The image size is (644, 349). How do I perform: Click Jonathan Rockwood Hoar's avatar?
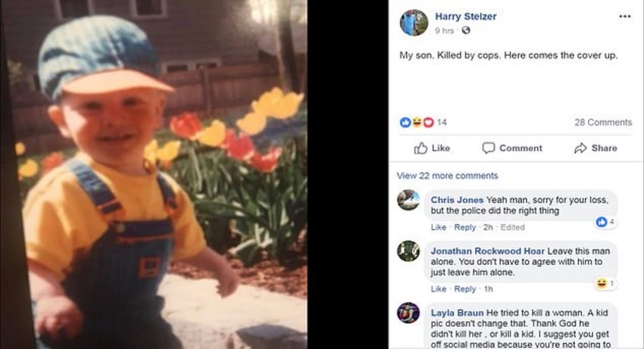pyautogui.click(x=408, y=251)
